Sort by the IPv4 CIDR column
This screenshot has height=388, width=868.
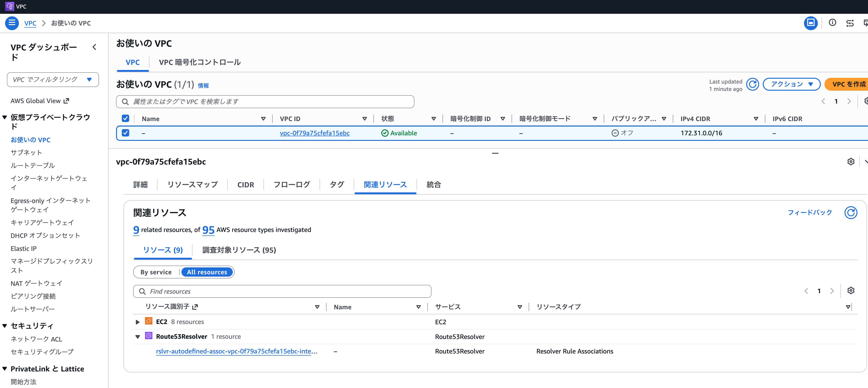pyautogui.click(x=756, y=119)
